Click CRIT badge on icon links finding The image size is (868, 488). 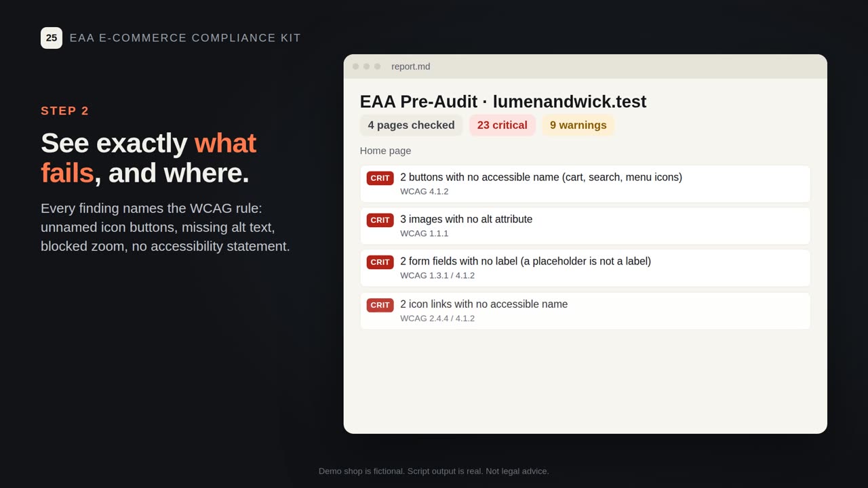click(x=380, y=305)
